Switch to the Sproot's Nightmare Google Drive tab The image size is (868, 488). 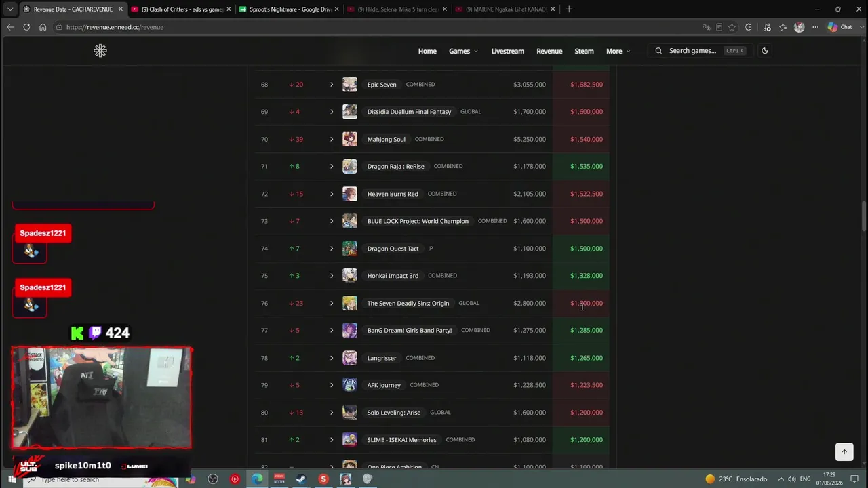point(290,9)
